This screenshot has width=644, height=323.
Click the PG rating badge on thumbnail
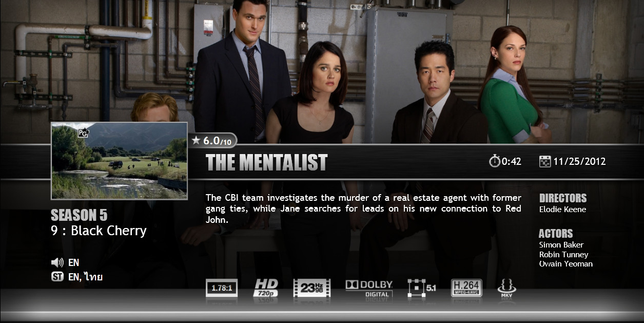[83, 133]
